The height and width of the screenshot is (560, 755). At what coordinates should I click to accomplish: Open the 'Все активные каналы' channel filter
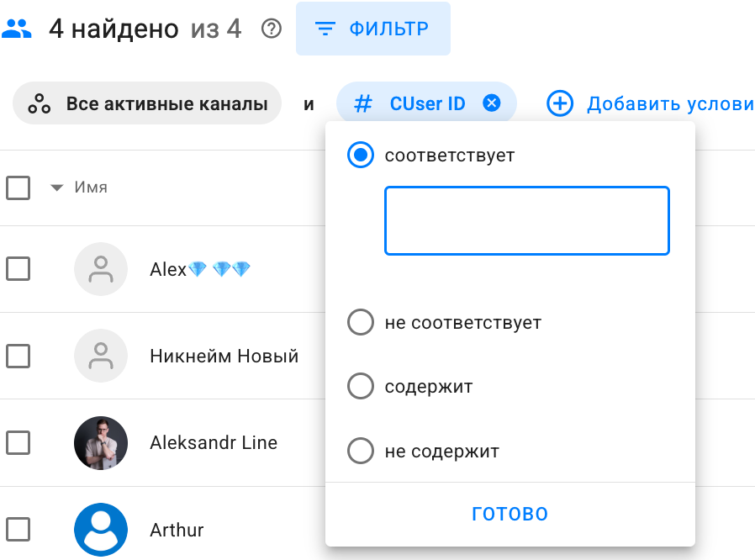pyautogui.click(x=147, y=103)
